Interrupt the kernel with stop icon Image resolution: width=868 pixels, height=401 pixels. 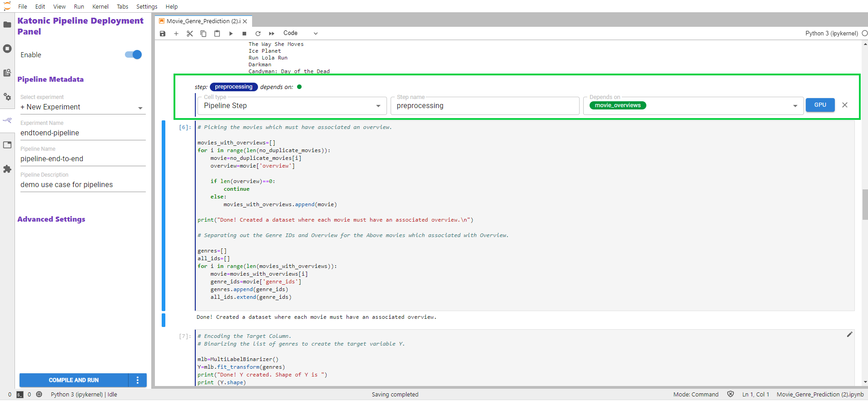click(244, 34)
